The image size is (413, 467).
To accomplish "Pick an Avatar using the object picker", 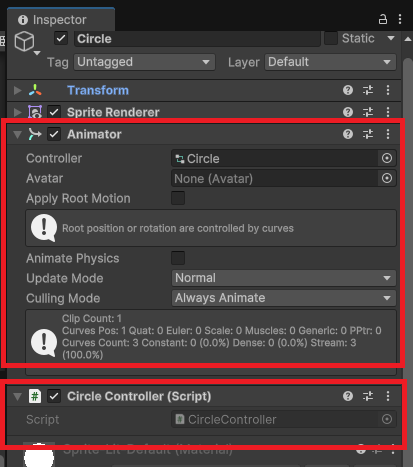I will [387, 178].
